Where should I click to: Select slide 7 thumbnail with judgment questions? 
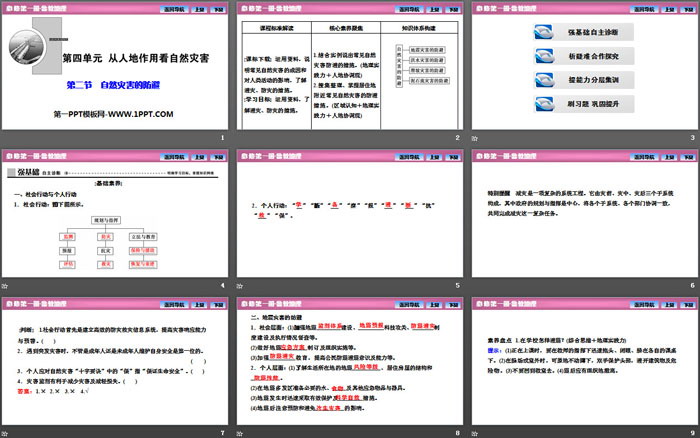(115, 364)
